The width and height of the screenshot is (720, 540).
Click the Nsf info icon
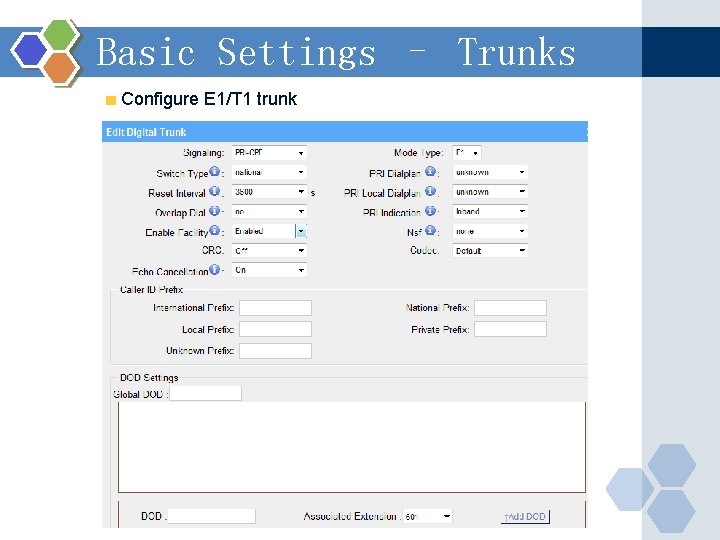pos(430,231)
